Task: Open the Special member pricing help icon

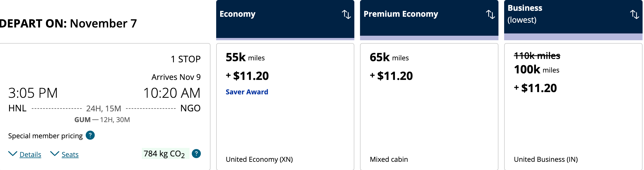Action: coord(90,135)
